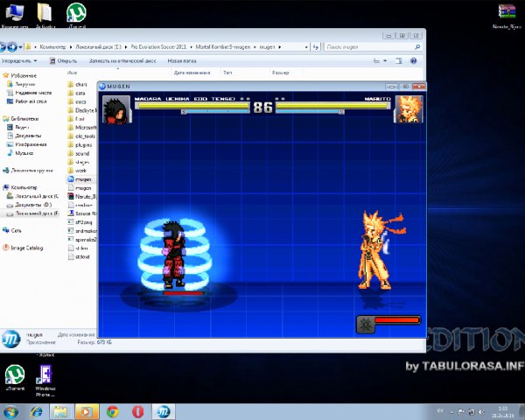The height and width of the screenshot is (420, 525).
Task: Open the WinRAR archive on the desktop
Action: (507, 16)
